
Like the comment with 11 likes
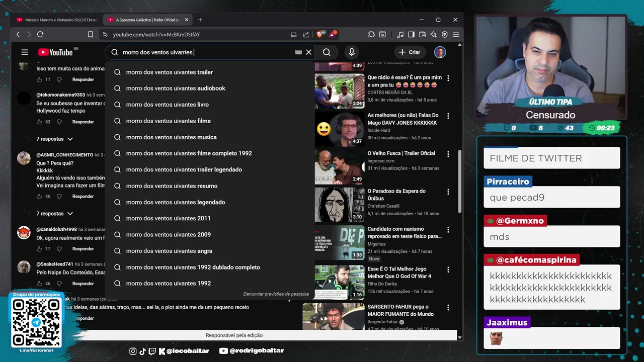(39, 79)
